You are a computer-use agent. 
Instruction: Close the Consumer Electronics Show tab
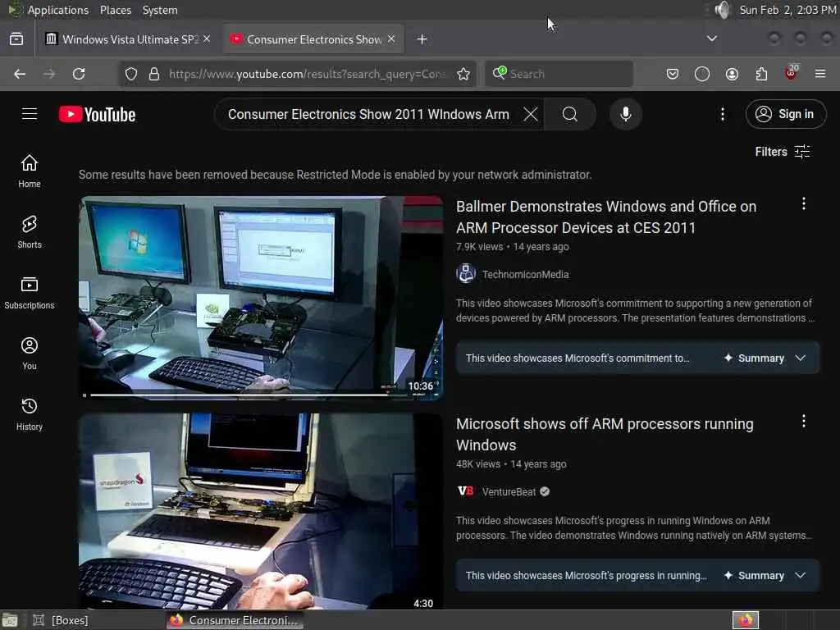(391, 39)
